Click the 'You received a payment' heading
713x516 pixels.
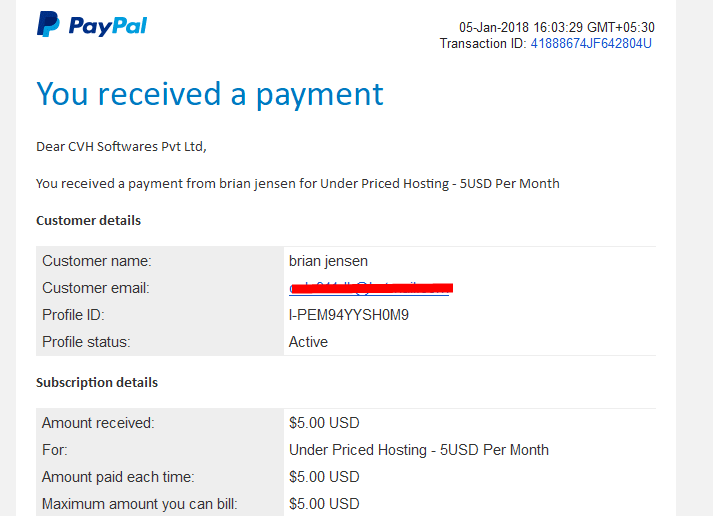210,95
